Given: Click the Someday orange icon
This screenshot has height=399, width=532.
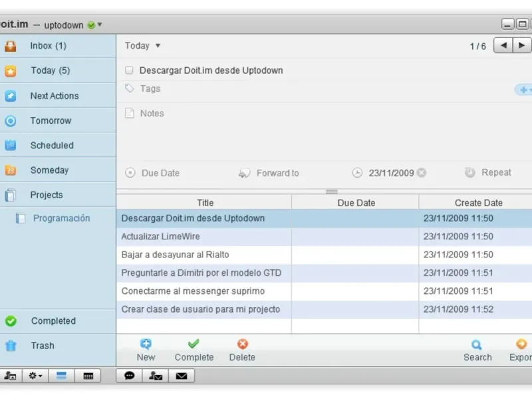Looking at the screenshot, I should click(x=11, y=170).
